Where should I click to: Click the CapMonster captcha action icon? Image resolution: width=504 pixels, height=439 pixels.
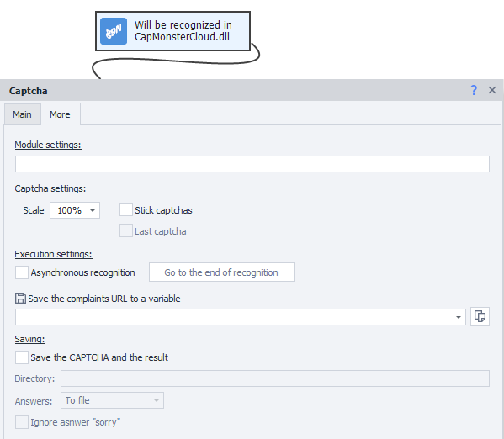(x=114, y=31)
